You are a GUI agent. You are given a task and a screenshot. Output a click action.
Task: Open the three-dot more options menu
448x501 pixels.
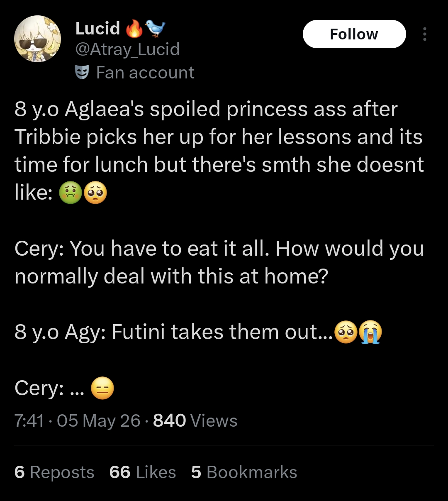[424, 34]
